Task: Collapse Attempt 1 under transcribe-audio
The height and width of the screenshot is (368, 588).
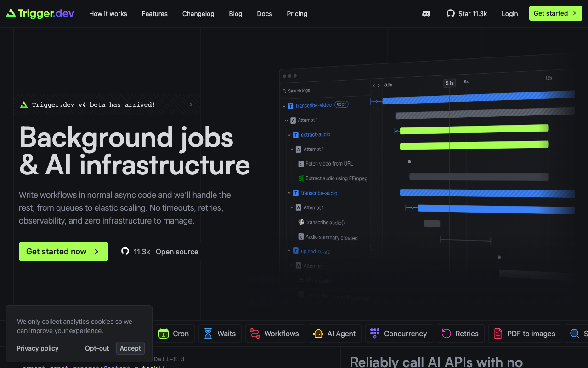Action: click(x=291, y=207)
